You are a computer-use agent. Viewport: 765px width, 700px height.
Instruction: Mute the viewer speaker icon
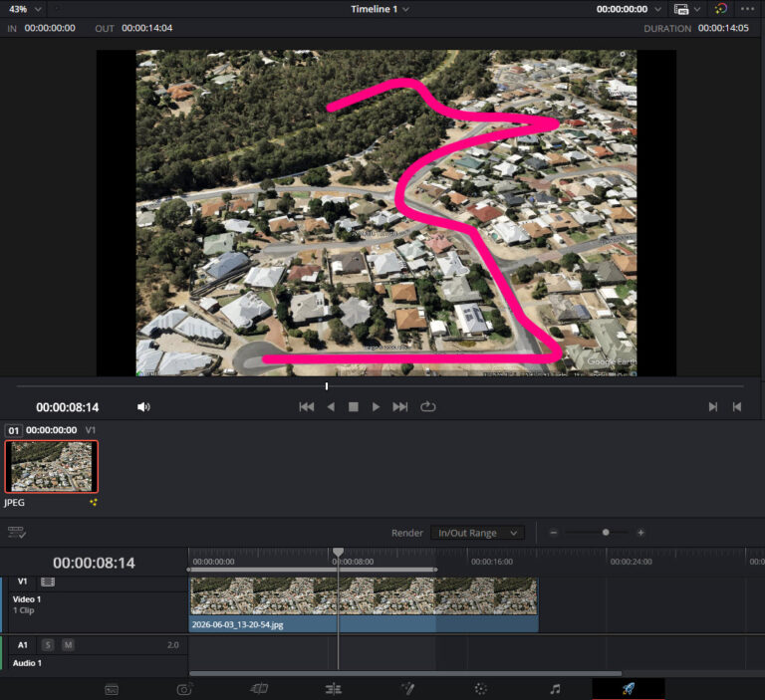[x=143, y=407]
